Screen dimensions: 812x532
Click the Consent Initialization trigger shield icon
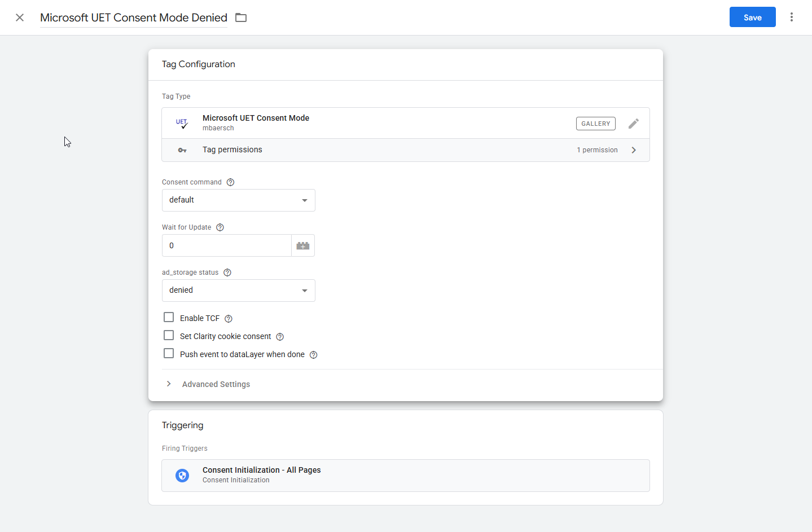[x=182, y=476]
